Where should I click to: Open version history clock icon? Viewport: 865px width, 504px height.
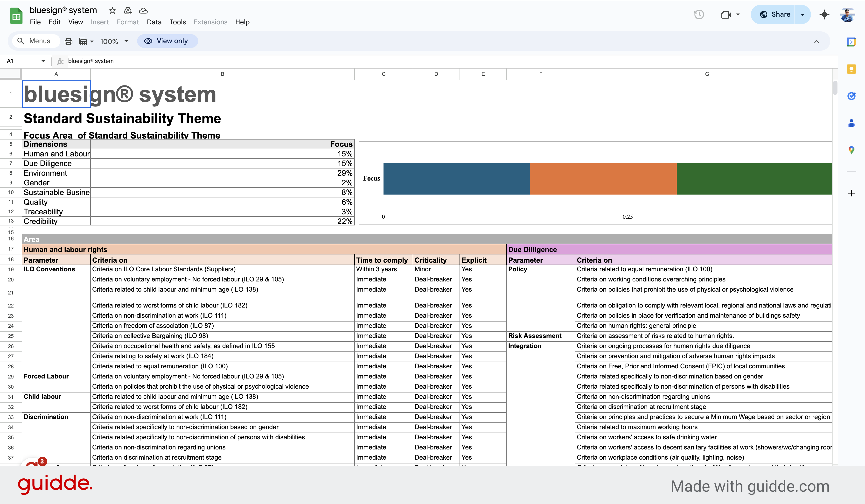click(699, 14)
